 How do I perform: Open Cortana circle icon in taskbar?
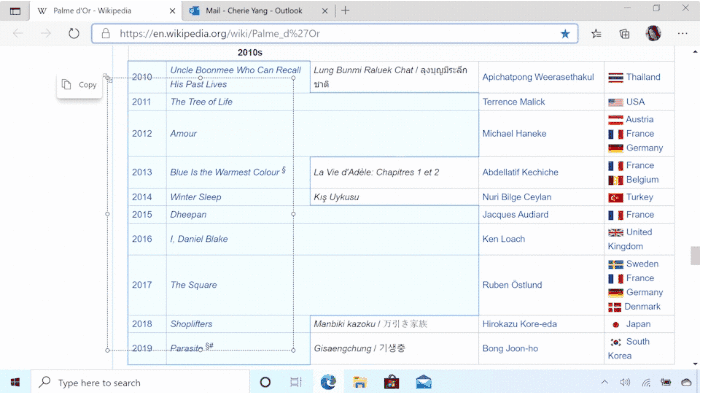[265, 382]
